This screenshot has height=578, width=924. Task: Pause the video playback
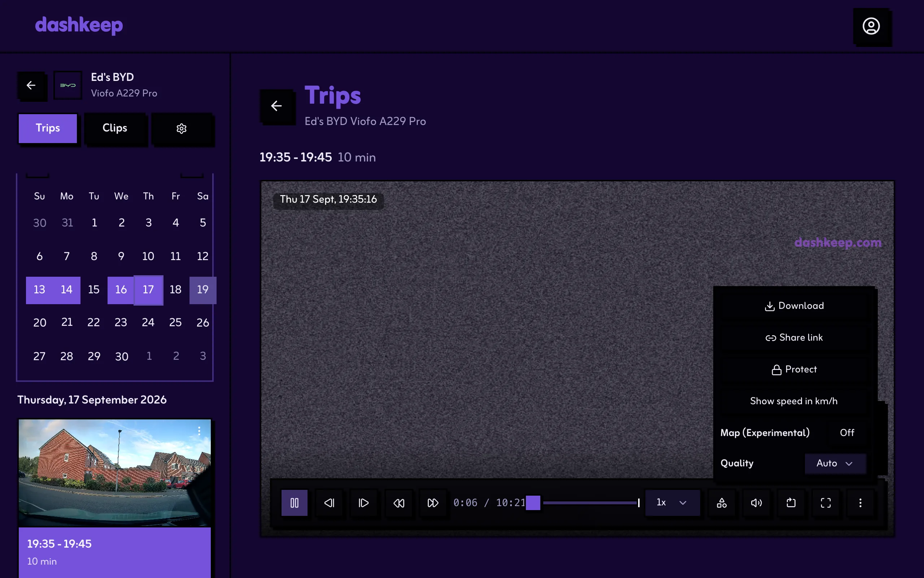tap(295, 503)
